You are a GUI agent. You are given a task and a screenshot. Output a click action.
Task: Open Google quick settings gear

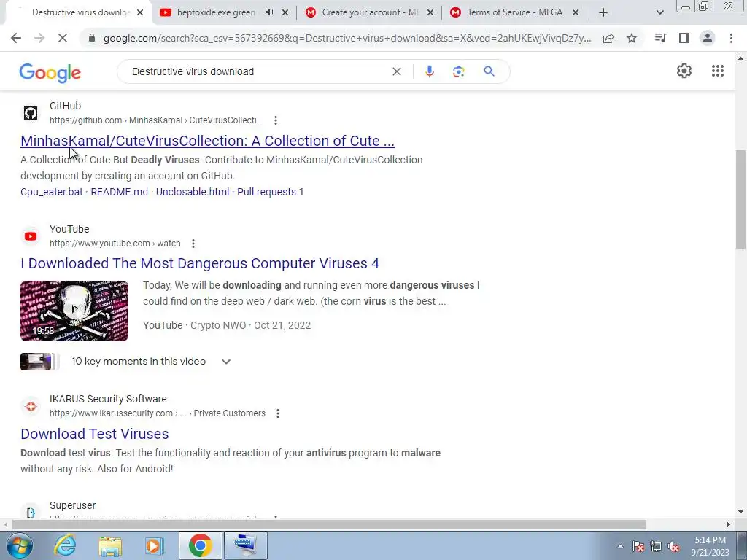coord(684,71)
